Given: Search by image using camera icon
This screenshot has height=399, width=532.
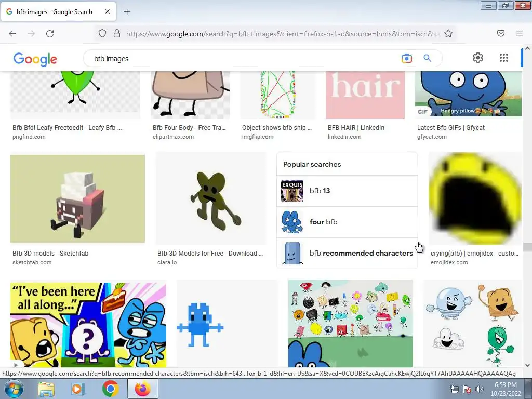Looking at the screenshot, I should click(x=406, y=58).
